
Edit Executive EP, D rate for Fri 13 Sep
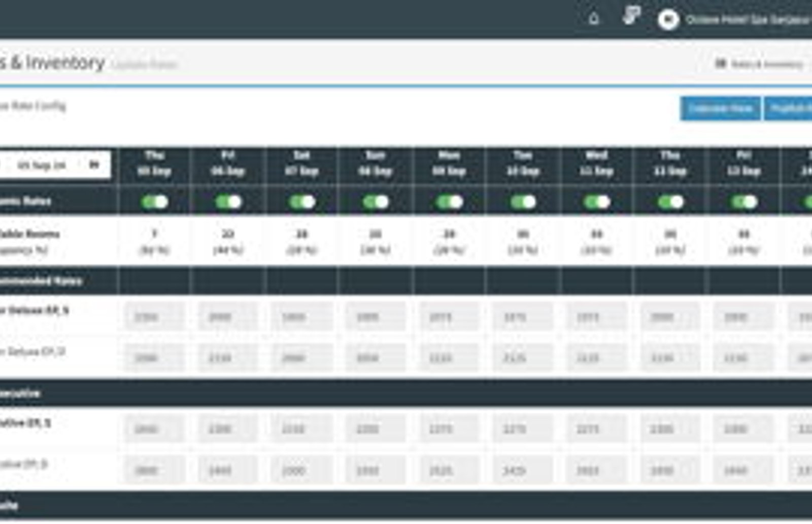point(744,470)
